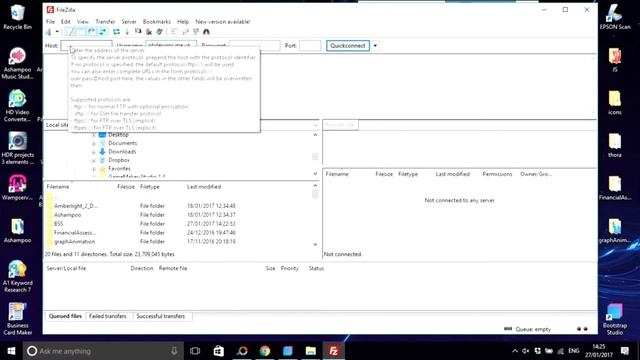
Task: Open the Local site path dropdown arrow
Action: coord(316,125)
